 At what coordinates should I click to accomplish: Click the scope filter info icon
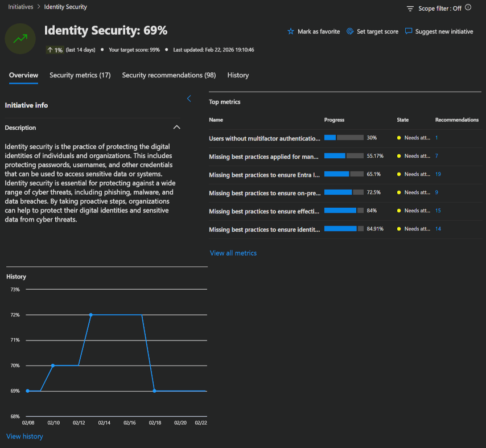click(468, 8)
